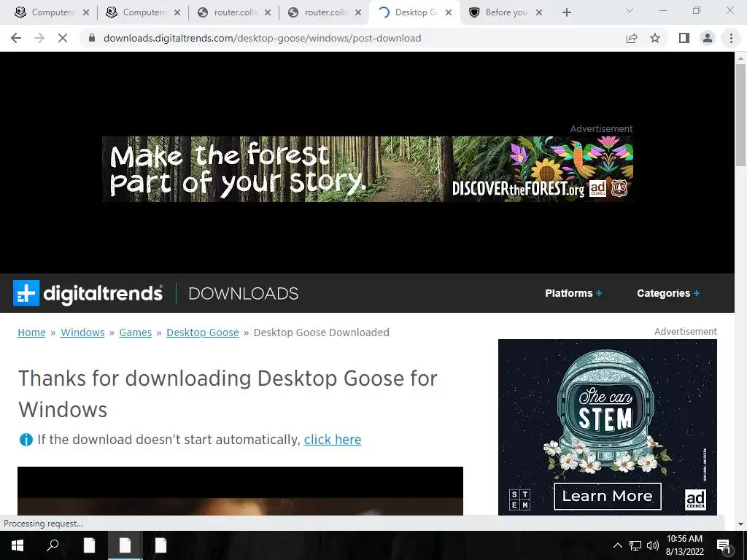Click the scrollbar up arrow
This screenshot has width=747, height=560.
point(740,58)
